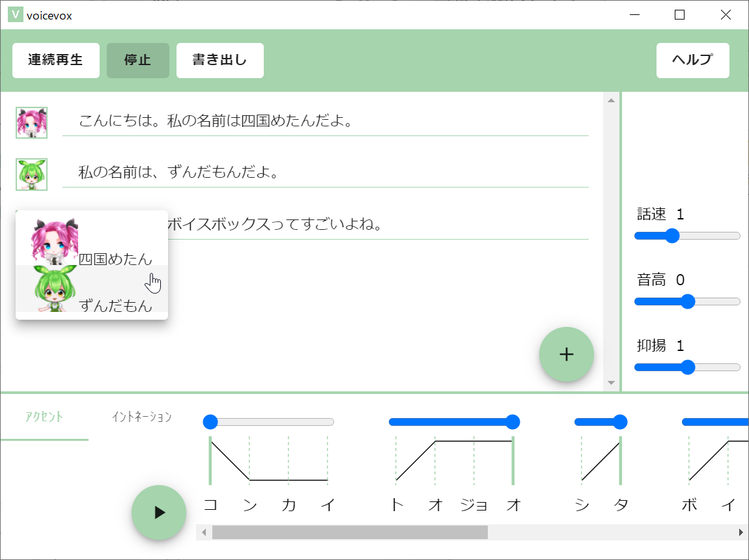The image size is (749, 560).
Task: Click the down arrow of the text list scrollbar
Action: [x=611, y=382]
